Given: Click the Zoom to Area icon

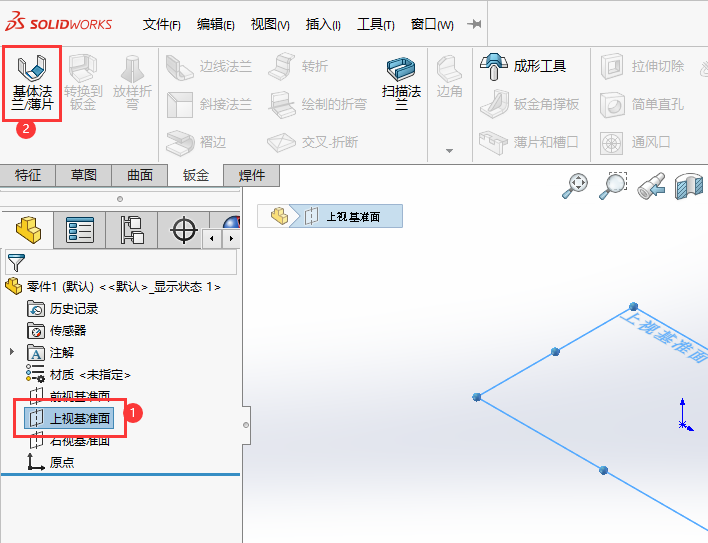Looking at the screenshot, I should point(613,186).
